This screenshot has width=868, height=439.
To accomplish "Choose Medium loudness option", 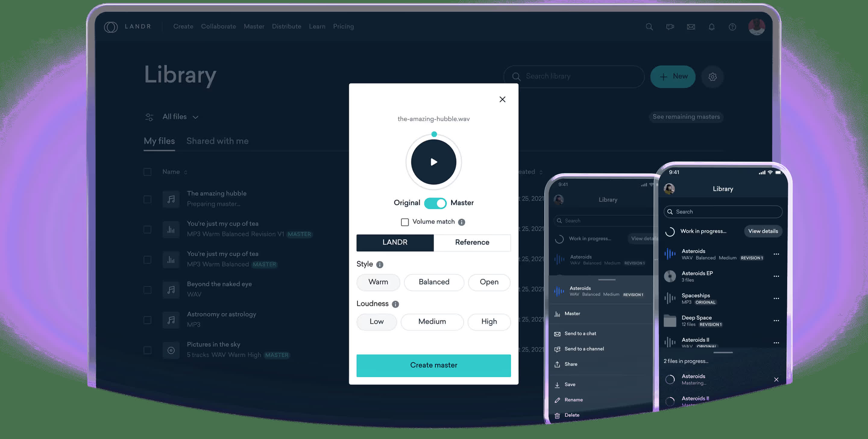I will (432, 322).
